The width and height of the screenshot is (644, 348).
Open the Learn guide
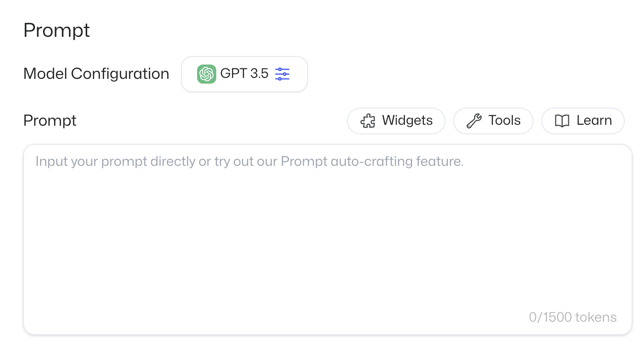coord(582,121)
